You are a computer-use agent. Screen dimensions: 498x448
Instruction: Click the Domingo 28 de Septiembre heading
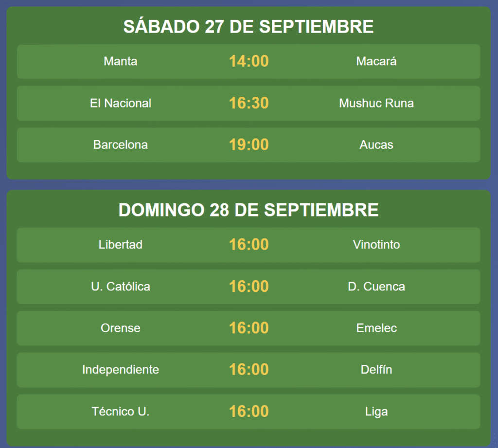(249, 210)
